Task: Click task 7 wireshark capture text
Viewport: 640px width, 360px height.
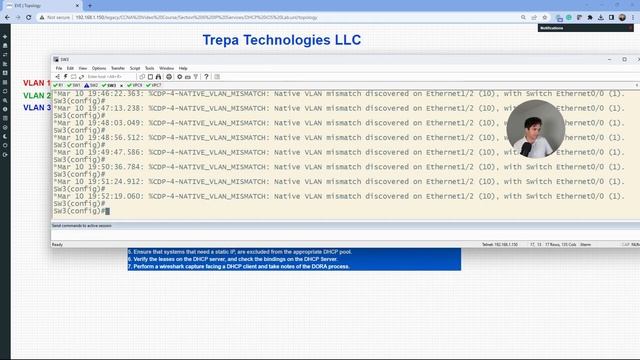Action: pyautogui.click(x=239, y=267)
